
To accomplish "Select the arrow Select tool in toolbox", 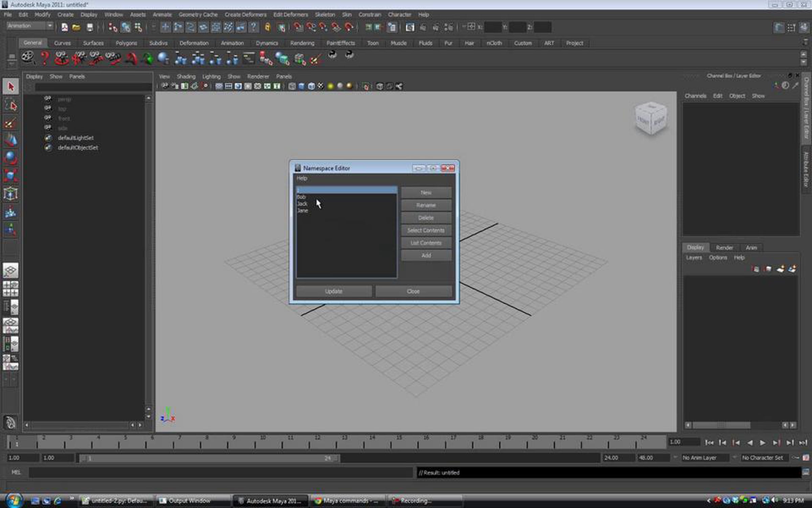I will click(10, 87).
